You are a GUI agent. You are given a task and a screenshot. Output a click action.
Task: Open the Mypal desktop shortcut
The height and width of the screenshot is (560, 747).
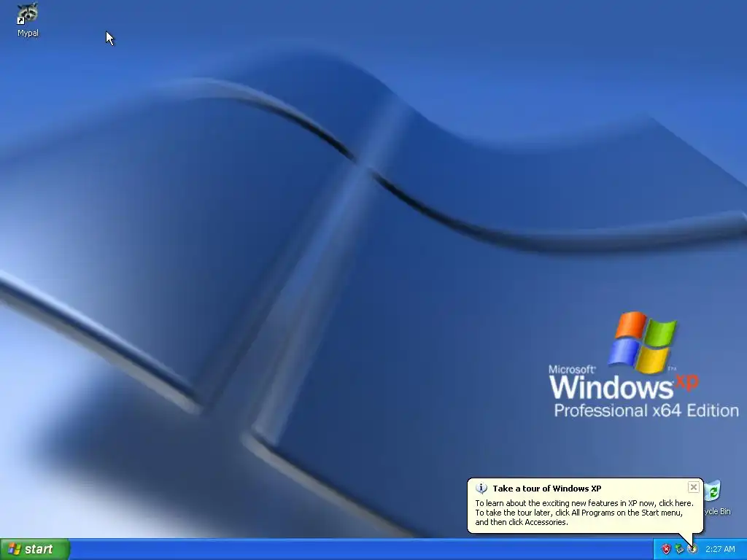(28, 20)
